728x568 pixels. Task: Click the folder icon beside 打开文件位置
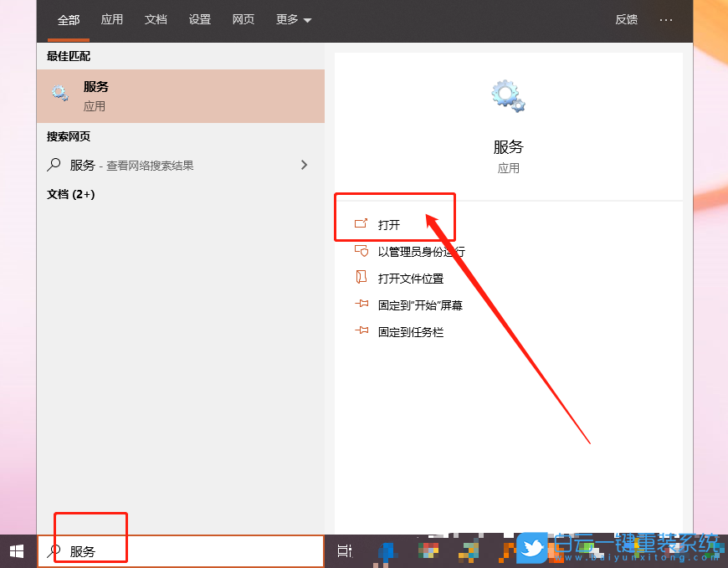click(x=362, y=278)
